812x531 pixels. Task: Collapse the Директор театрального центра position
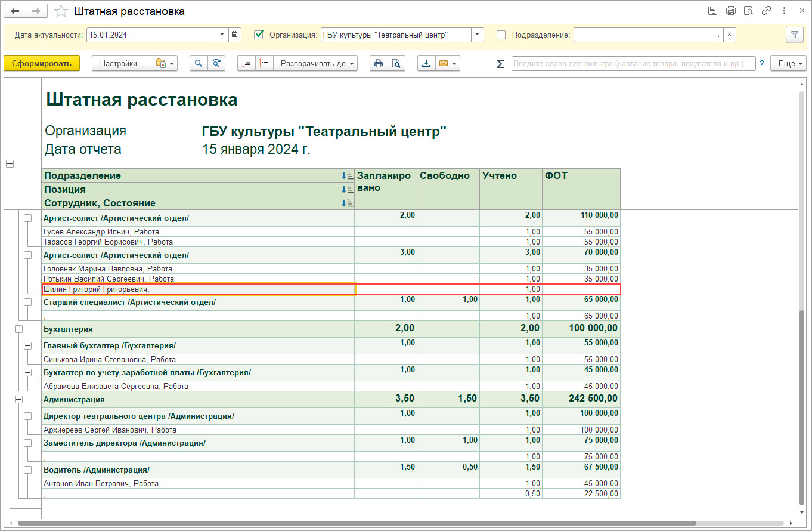[27, 416]
